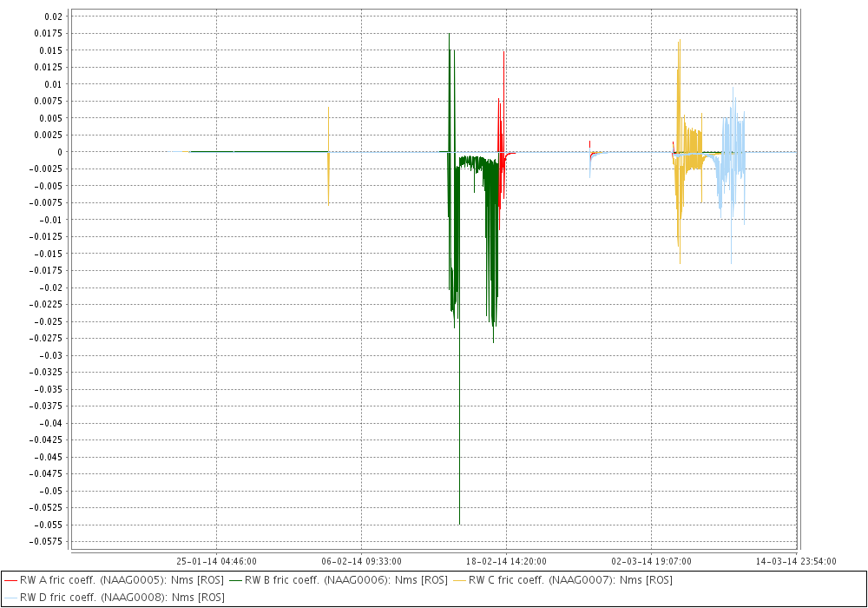Screen dimensions: 868x608
Task: Click y-axis value 0.02
Action: tap(54, 17)
